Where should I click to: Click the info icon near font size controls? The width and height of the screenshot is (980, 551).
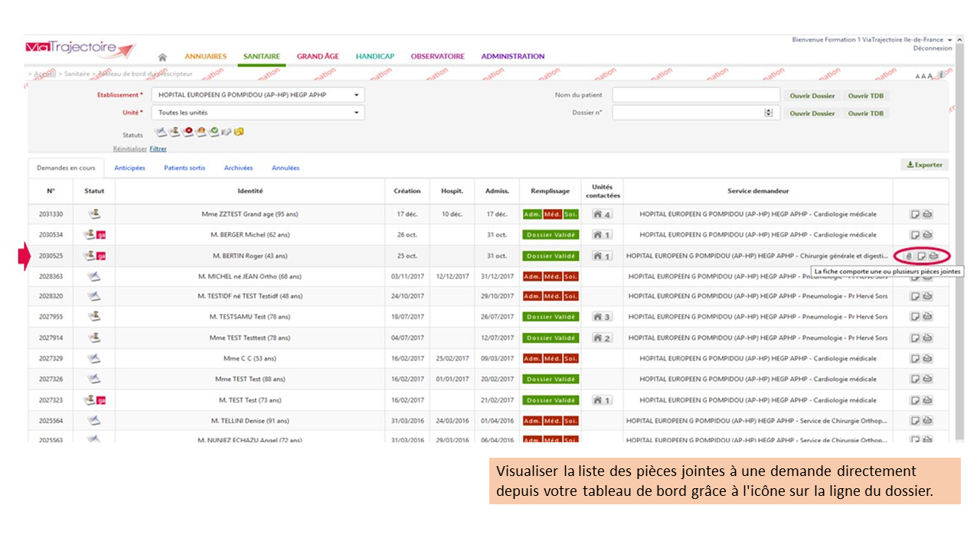941,75
